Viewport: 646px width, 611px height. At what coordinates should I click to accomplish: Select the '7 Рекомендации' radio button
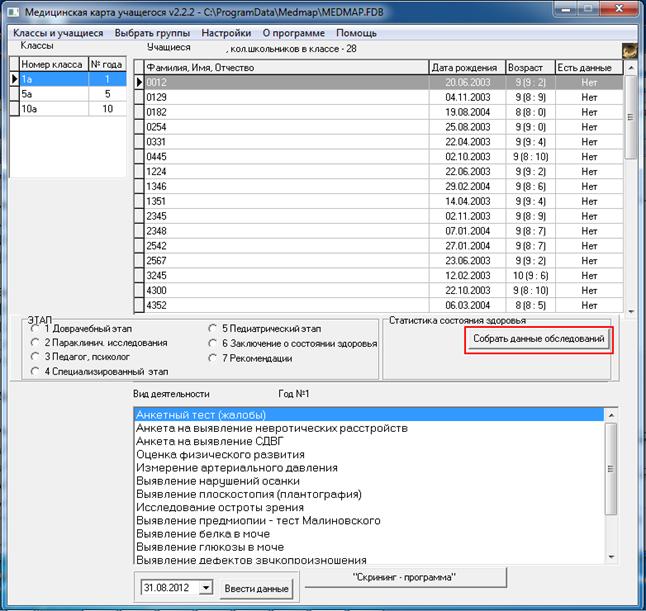tap(212, 357)
